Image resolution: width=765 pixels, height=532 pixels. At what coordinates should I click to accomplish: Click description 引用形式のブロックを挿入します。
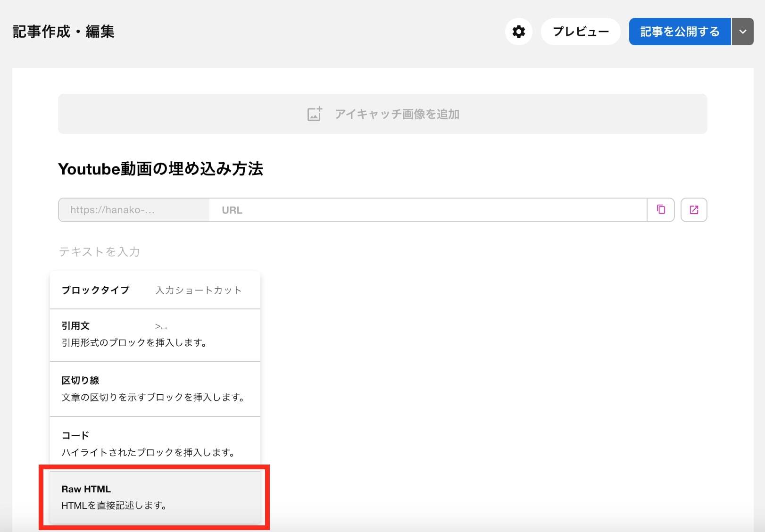point(135,343)
